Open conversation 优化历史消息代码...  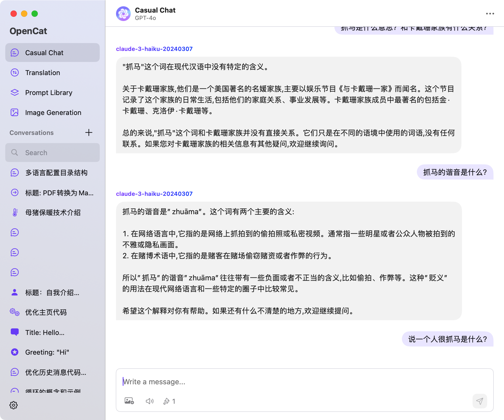click(x=52, y=372)
